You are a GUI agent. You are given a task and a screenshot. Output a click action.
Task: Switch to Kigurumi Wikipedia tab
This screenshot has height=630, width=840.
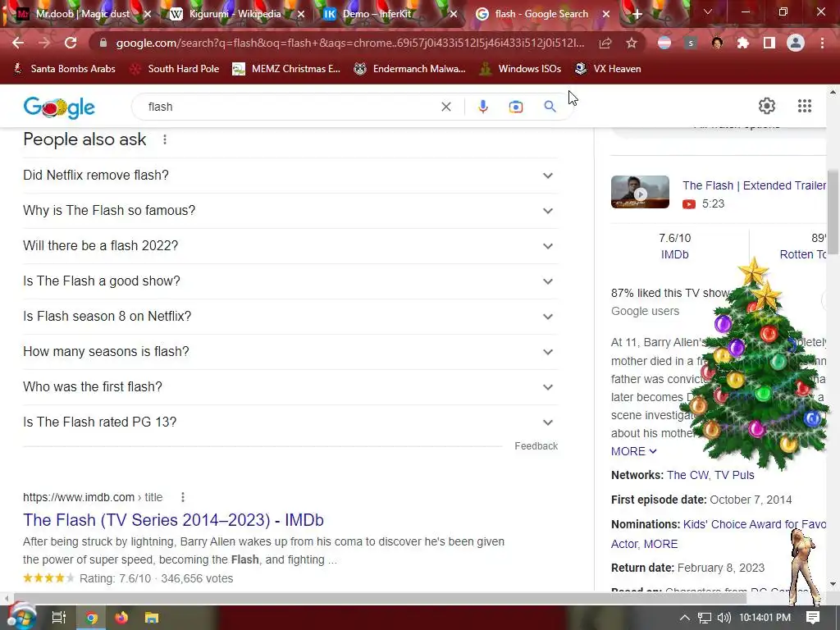coord(235,14)
